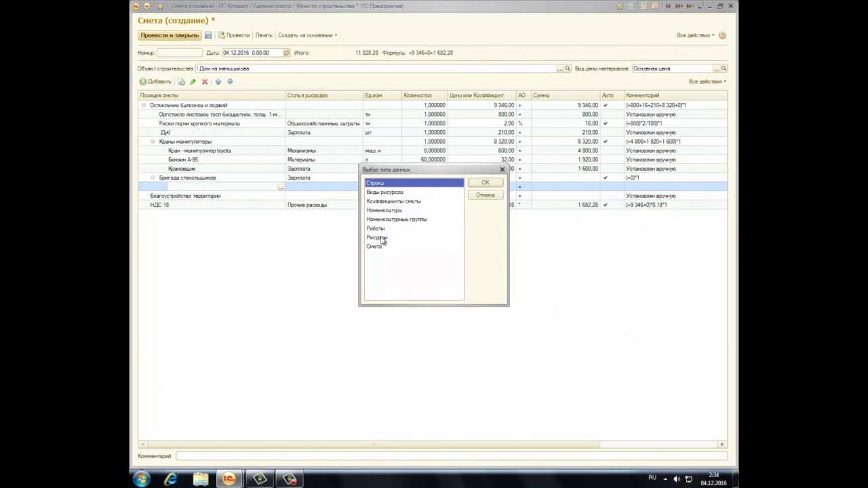This screenshot has height=488, width=868.
Task: Click magnifier next to Объект строительства field
Action: (x=568, y=68)
